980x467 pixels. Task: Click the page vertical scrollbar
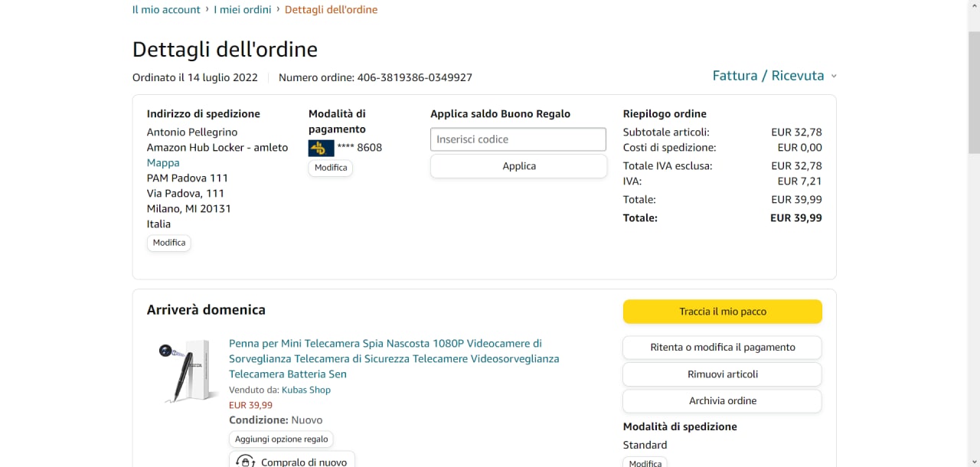(974, 92)
